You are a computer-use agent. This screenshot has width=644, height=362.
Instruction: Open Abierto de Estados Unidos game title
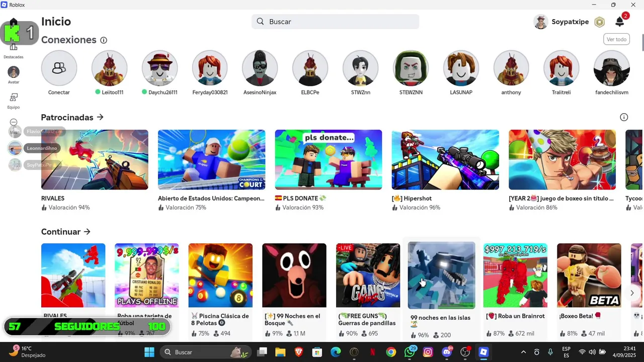(211, 199)
